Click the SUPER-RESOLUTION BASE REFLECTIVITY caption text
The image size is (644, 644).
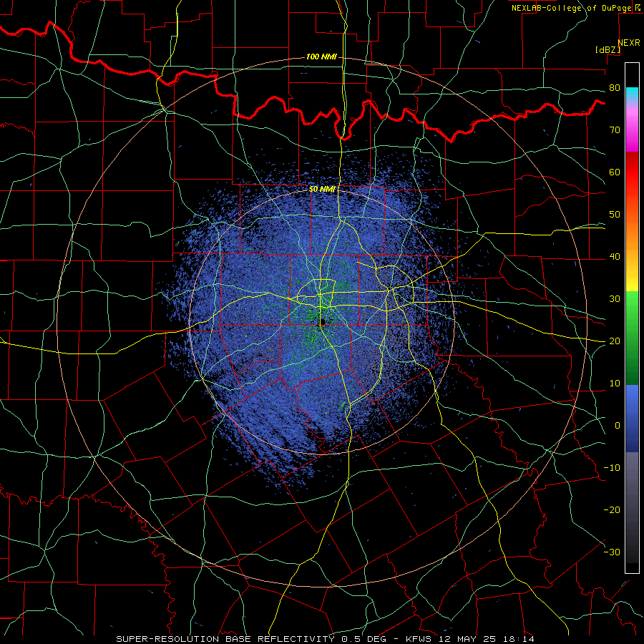[224, 639]
